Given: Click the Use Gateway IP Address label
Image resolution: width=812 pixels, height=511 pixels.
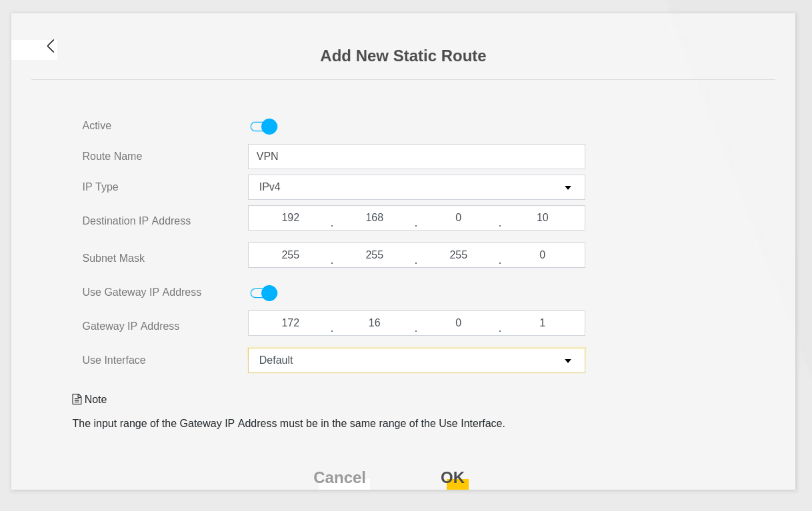Looking at the screenshot, I should click(142, 292).
